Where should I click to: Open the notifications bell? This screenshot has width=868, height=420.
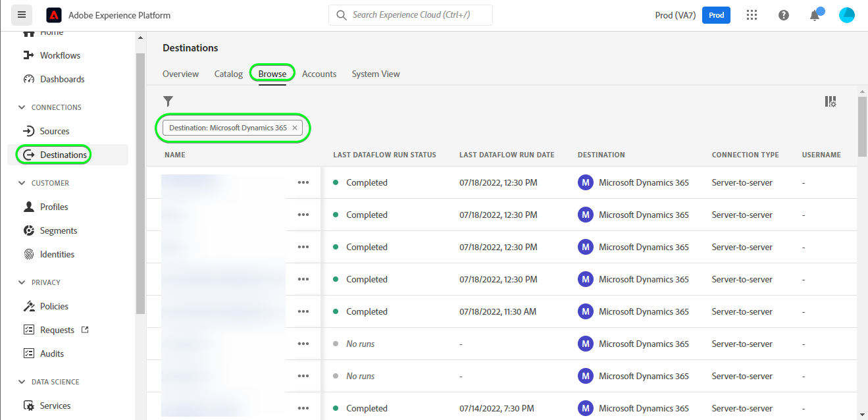[815, 15]
